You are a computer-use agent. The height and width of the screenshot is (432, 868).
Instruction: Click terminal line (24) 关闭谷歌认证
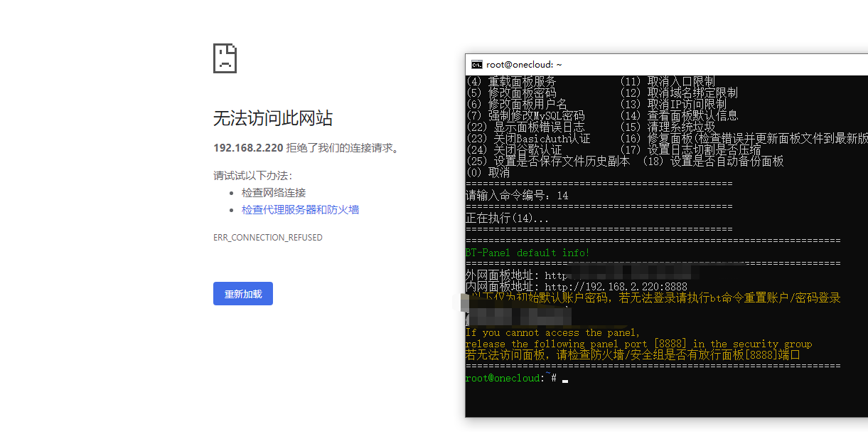click(x=514, y=149)
